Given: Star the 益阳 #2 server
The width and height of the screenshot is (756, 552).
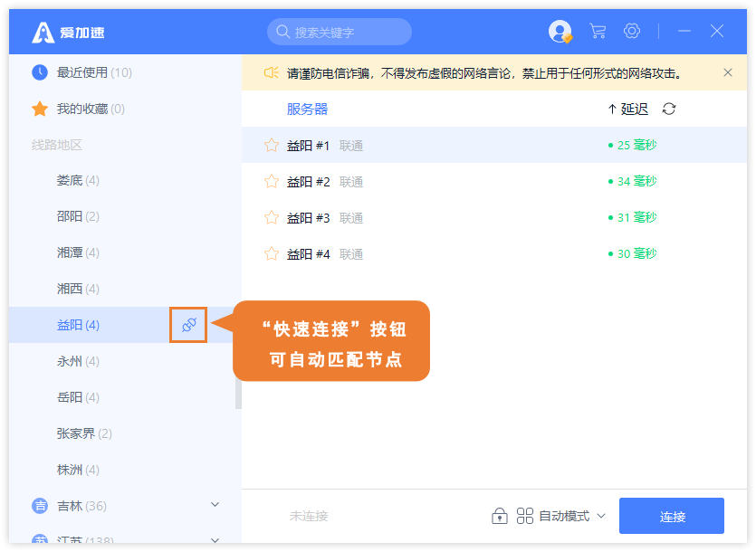Looking at the screenshot, I should (x=271, y=181).
